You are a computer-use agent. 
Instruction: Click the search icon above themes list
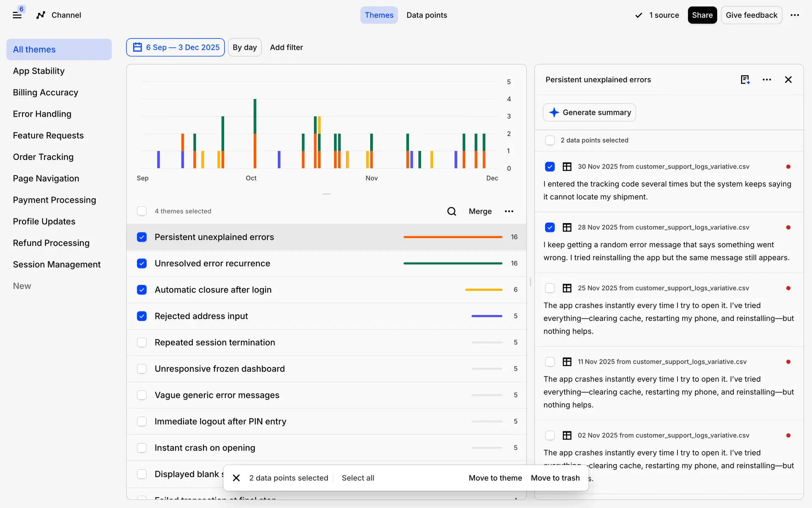coord(451,211)
